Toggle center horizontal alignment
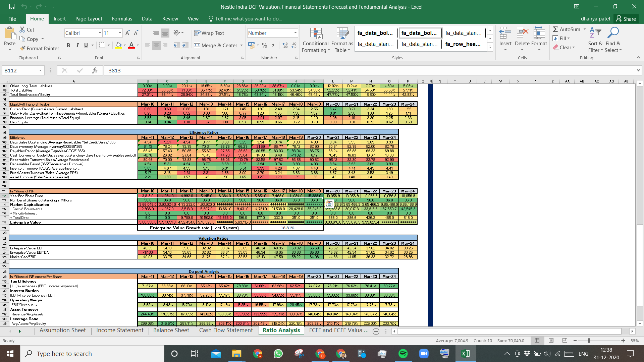Image resolution: width=644 pixels, height=362 pixels. click(156, 45)
